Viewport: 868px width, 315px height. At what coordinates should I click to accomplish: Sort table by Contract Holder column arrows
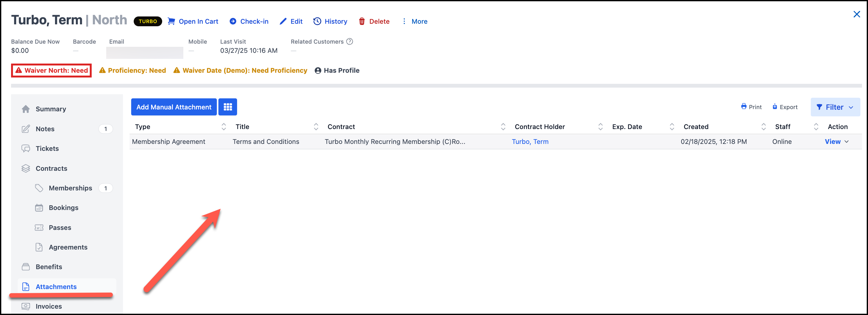(x=601, y=127)
